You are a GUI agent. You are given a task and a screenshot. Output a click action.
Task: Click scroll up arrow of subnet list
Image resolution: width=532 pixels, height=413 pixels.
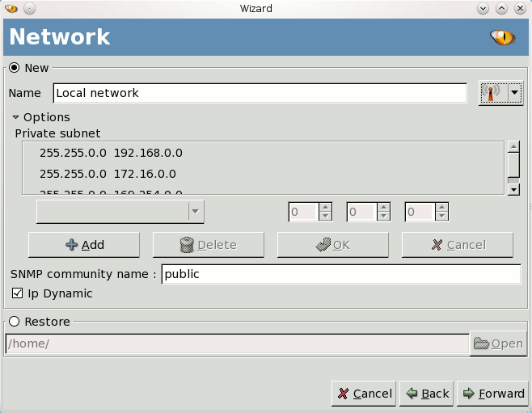click(x=513, y=146)
